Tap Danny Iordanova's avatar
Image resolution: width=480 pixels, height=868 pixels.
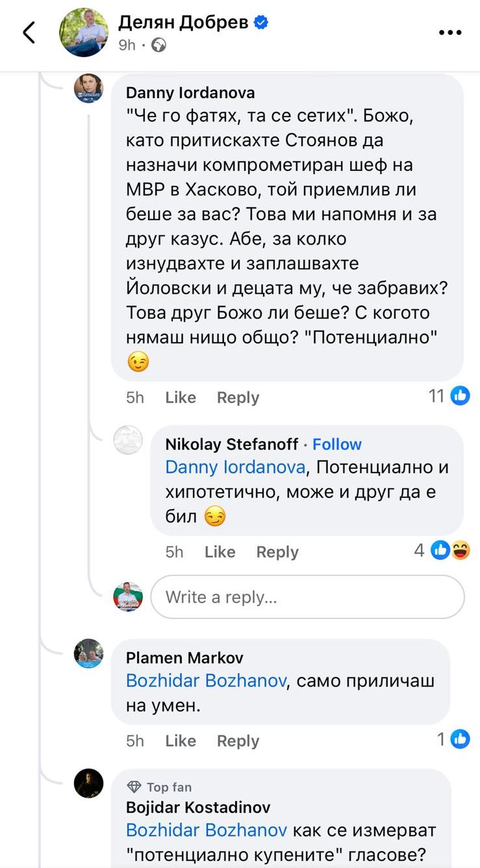click(x=88, y=88)
